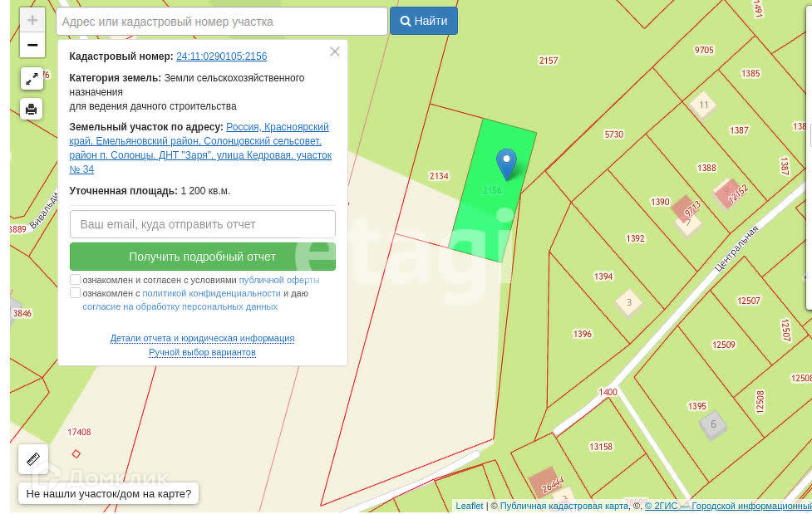The image size is (812, 514).
Task: Check the public offer agreement checkbox
Action: pos(75,280)
